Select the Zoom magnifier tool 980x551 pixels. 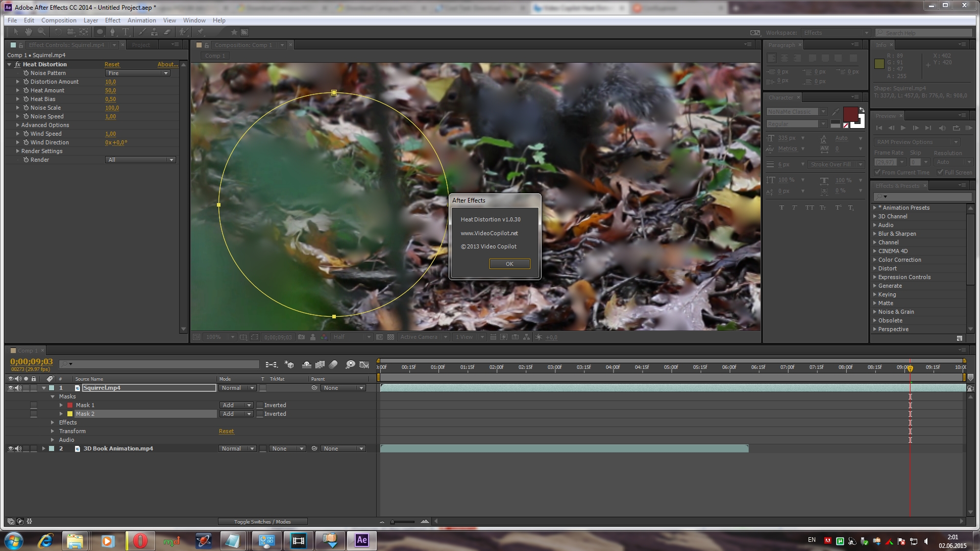point(41,32)
